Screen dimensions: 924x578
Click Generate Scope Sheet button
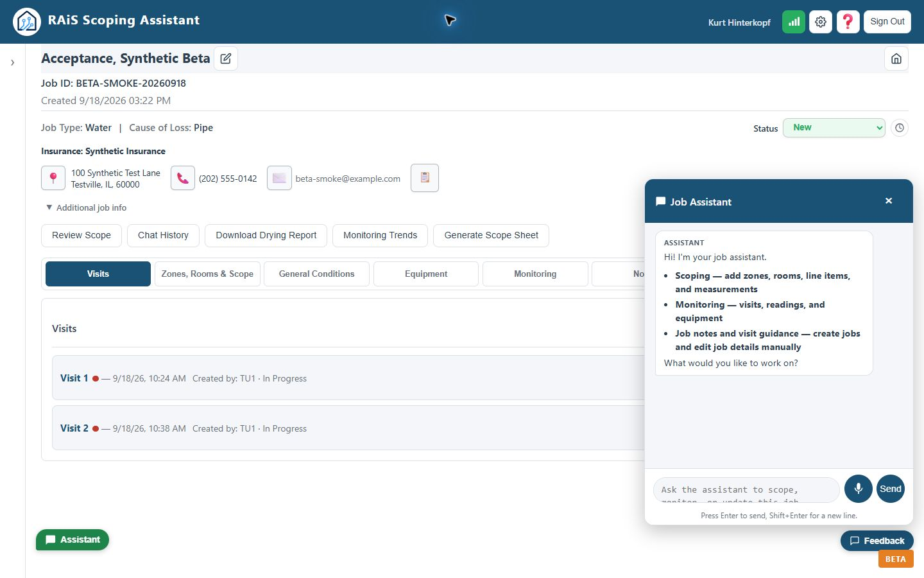coord(492,235)
